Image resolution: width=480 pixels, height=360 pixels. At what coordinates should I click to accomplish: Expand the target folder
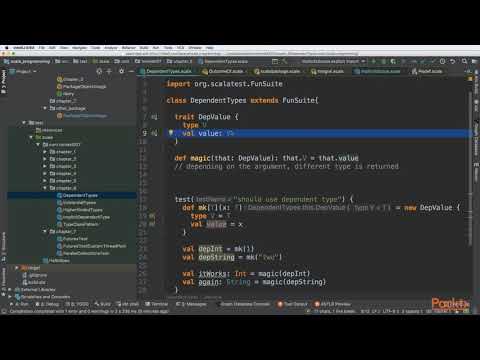coord(17,268)
